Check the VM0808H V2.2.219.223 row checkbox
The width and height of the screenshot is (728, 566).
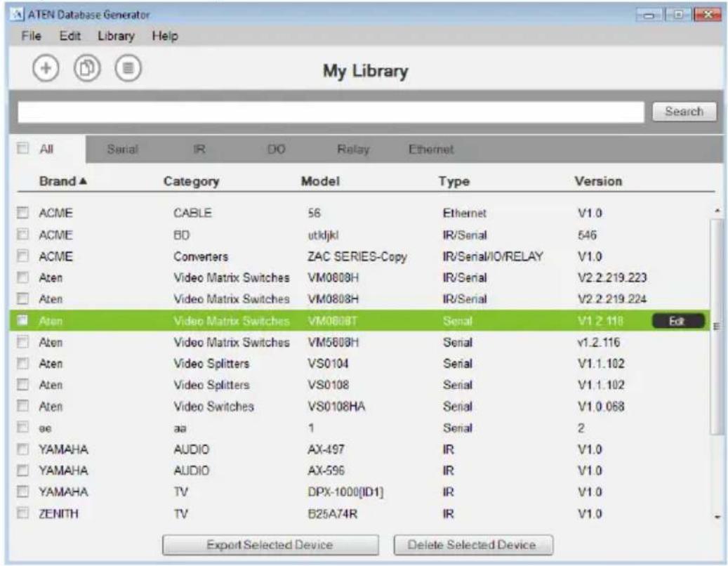tap(22, 277)
